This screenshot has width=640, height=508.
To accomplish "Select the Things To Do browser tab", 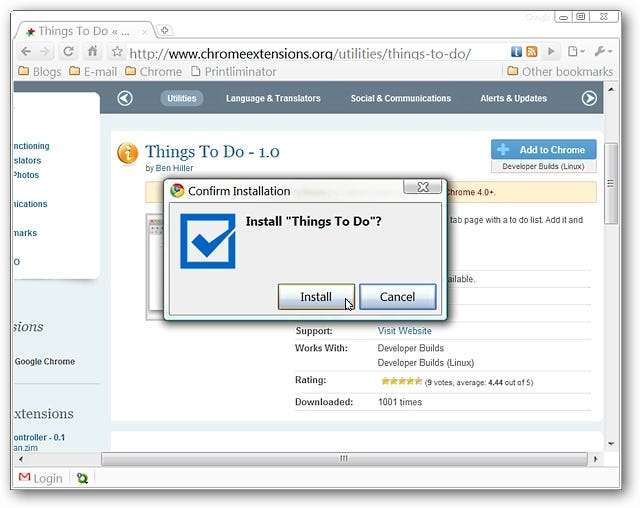I will (85, 31).
